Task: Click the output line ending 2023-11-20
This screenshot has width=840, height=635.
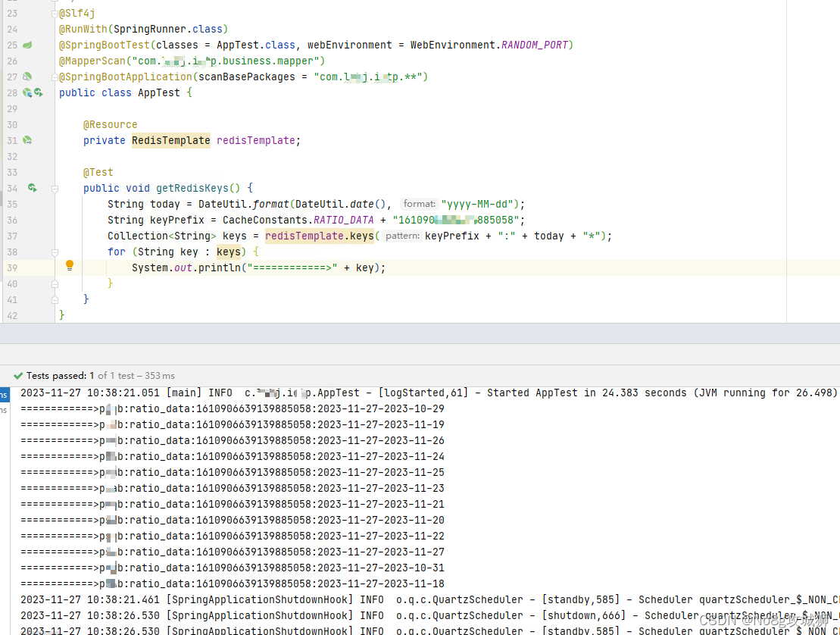Action: click(x=233, y=520)
